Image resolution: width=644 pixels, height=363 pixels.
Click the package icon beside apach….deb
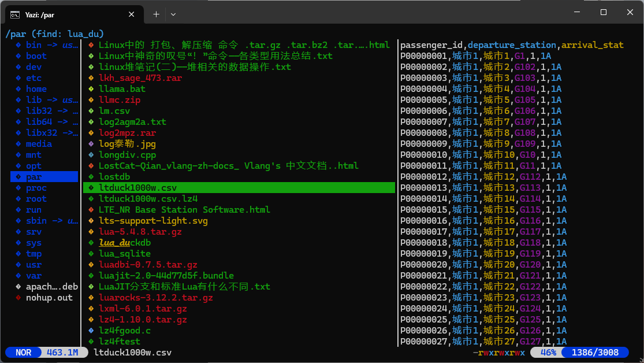[18, 287]
